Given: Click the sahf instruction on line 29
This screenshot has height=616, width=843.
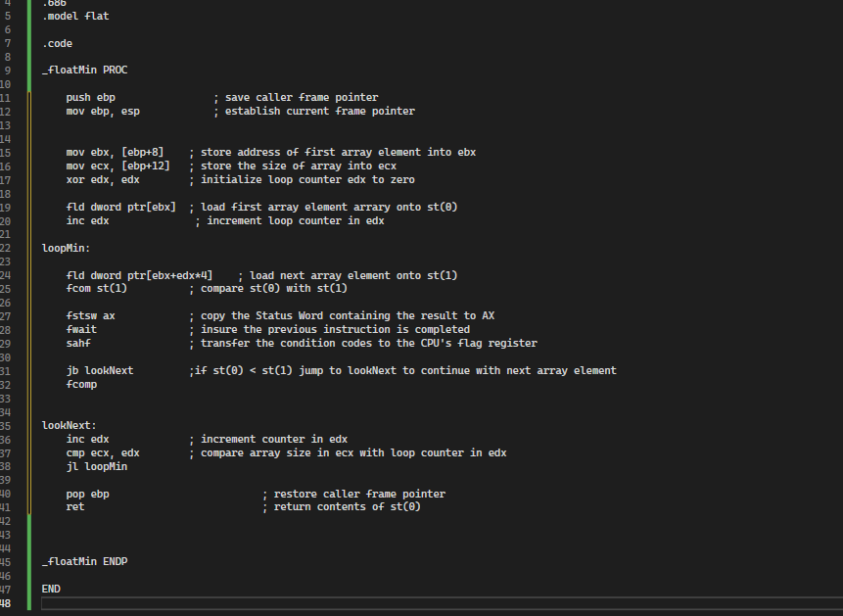Looking at the screenshot, I should click(x=76, y=343).
